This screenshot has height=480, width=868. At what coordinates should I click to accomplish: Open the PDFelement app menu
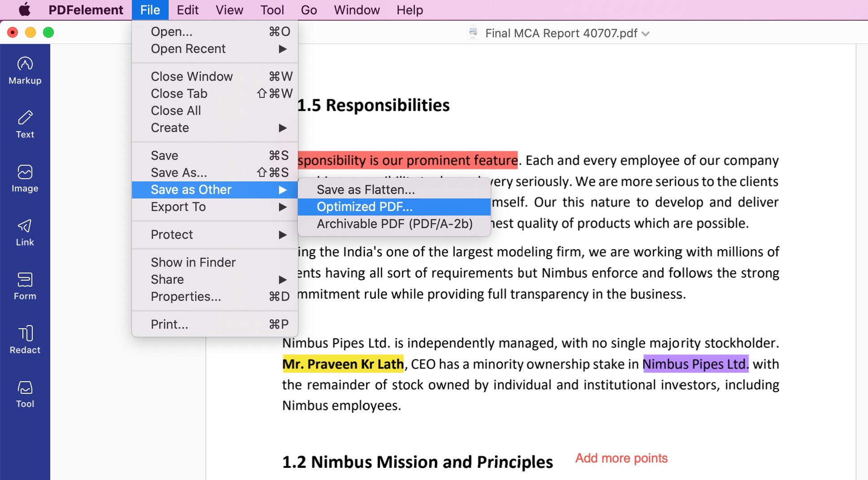(86, 10)
